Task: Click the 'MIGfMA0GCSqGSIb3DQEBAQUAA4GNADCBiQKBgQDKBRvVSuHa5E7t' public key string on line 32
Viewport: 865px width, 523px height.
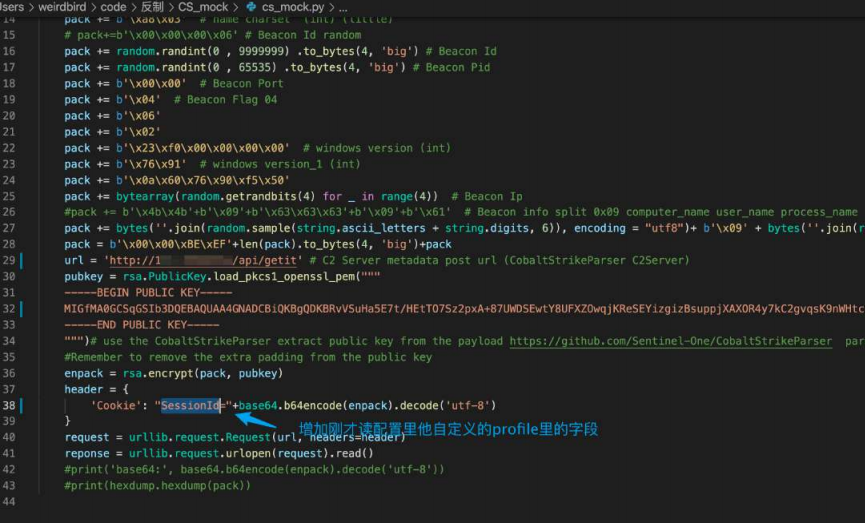Action: tap(233, 309)
